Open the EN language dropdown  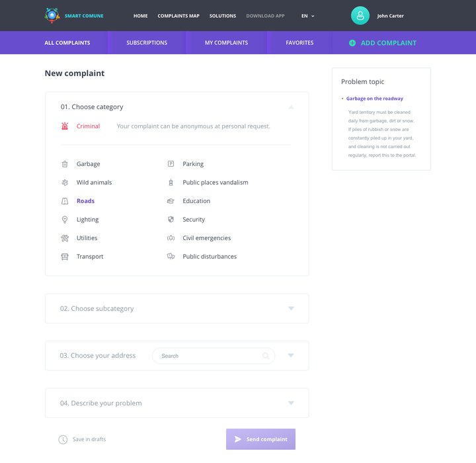click(x=308, y=16)
